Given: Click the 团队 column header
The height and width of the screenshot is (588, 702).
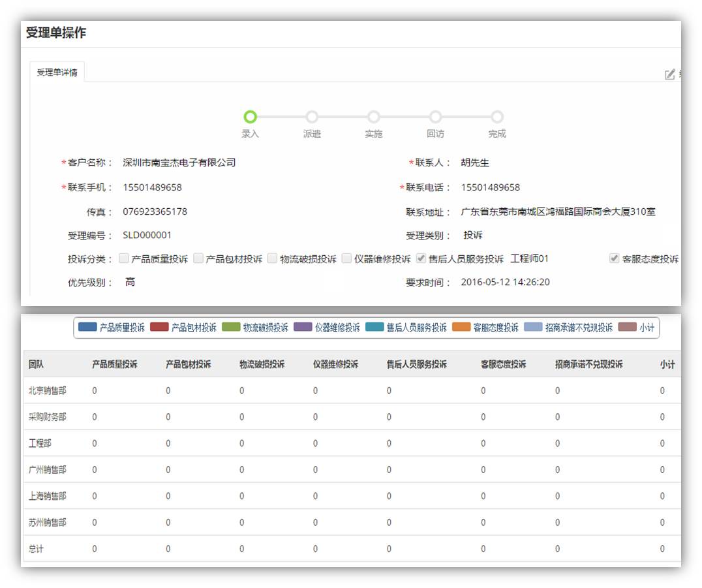Looking at the screenshot, I should [37, 364].
